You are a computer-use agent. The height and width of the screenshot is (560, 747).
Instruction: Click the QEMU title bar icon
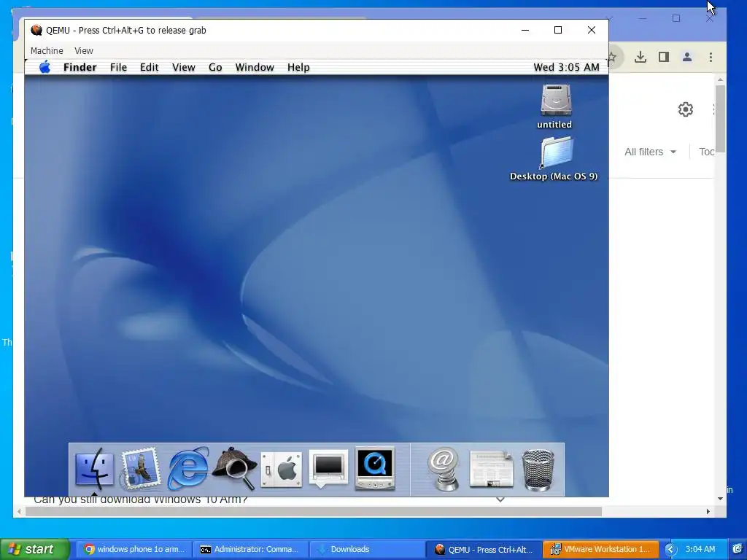pyautogui.click(x=36, y=30)
